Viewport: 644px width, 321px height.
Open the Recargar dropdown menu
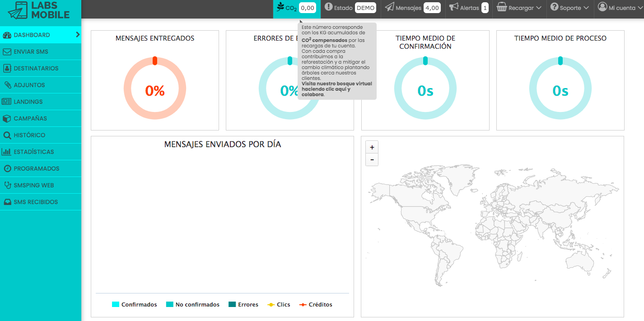(519, 8)
